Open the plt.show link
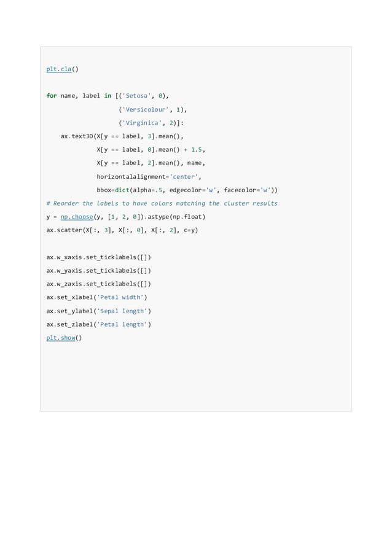This screenshot has width=392, height=554. [x=60, y=337]
